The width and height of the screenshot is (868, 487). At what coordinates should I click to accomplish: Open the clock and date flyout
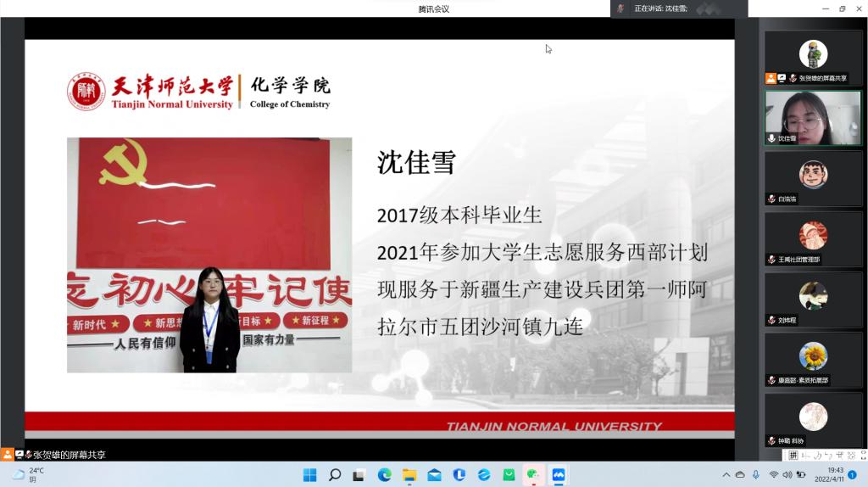pyautogui.click(x=828, y=474)
